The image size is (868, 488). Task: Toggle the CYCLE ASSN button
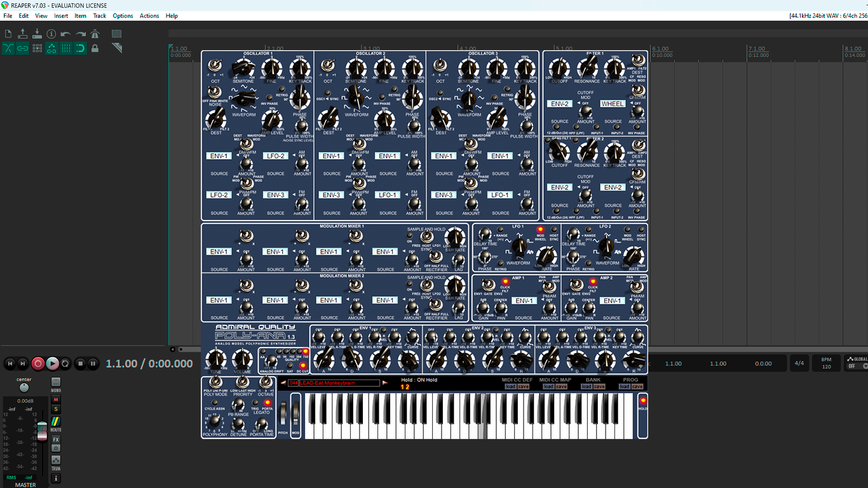pyautogui.click(x=215, y=402)
